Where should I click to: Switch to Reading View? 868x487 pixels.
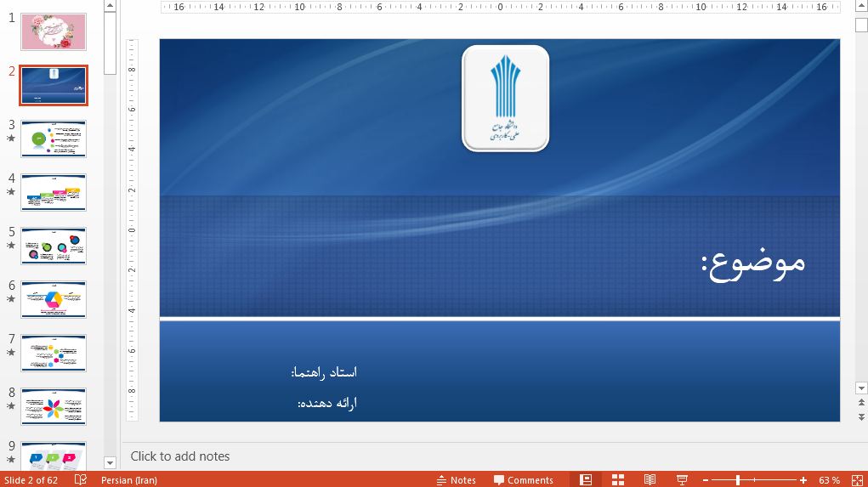[650, 480]
